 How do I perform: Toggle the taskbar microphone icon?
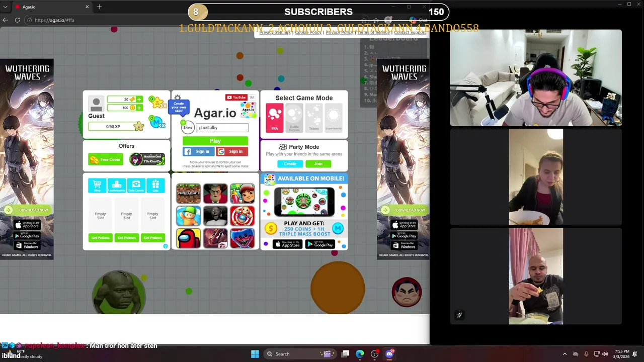(x=586, y=354)
